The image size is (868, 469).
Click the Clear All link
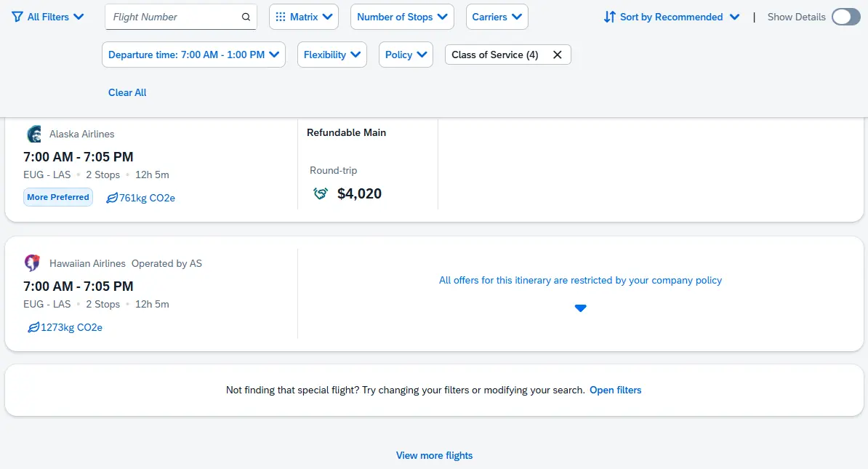127,92
